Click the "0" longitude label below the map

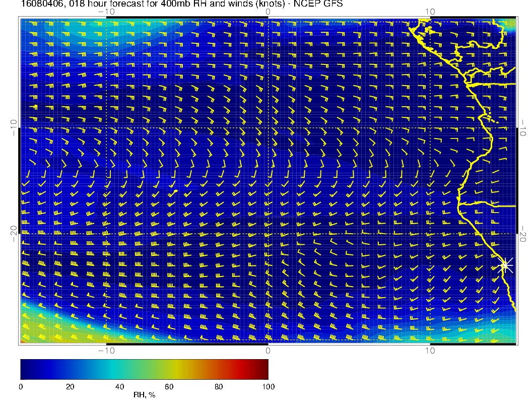pyautogui.click(x=268, y=351)
